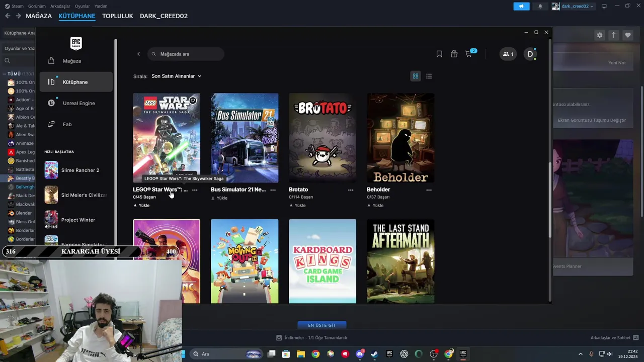Navigate back with Steam's left arrow
644x362 pixels.
coord(8,16)
